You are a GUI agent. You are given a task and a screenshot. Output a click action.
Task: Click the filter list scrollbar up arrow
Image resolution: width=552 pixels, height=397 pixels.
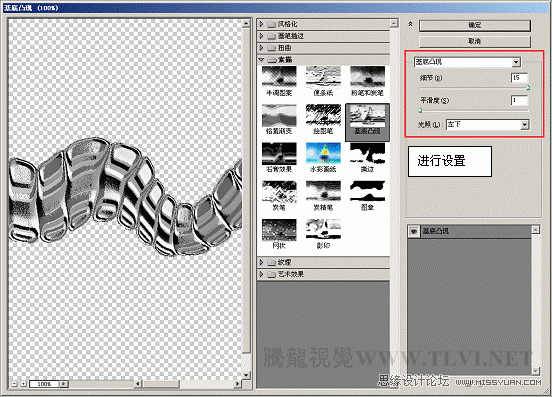click(x=394, y=24)
